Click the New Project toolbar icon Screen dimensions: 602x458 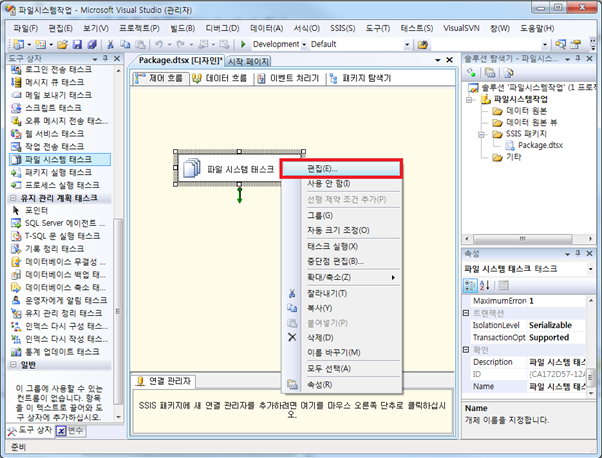(18, 45)
